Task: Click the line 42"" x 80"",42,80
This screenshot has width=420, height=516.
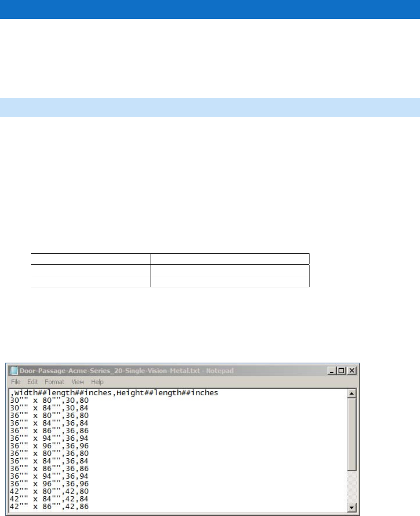Action: [x=49, y=491]
